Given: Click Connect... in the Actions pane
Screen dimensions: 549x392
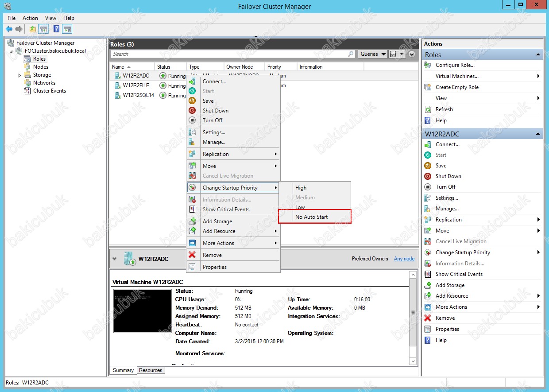Looking at the screenshot, I should [448, 144].
